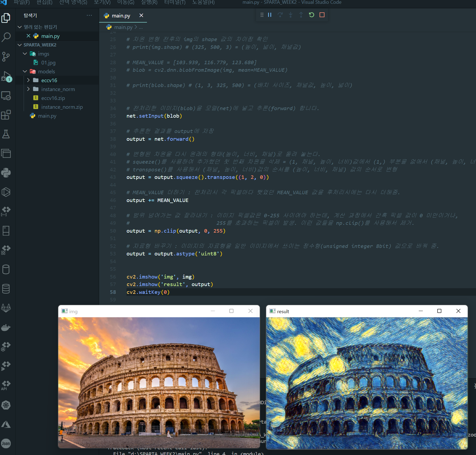Open 01.jpg in the file tree

coord(48,63)
